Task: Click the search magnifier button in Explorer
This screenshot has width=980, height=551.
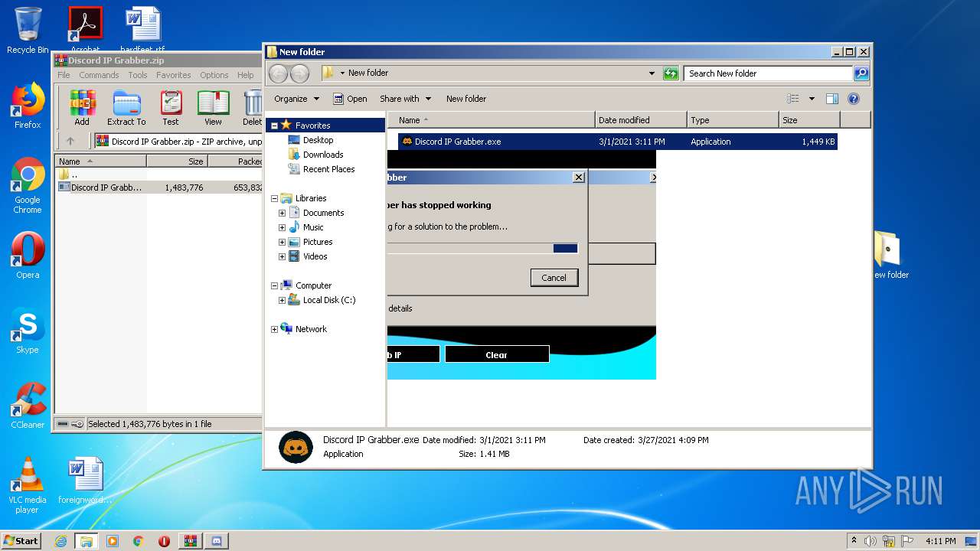Action: click(861, 73)
